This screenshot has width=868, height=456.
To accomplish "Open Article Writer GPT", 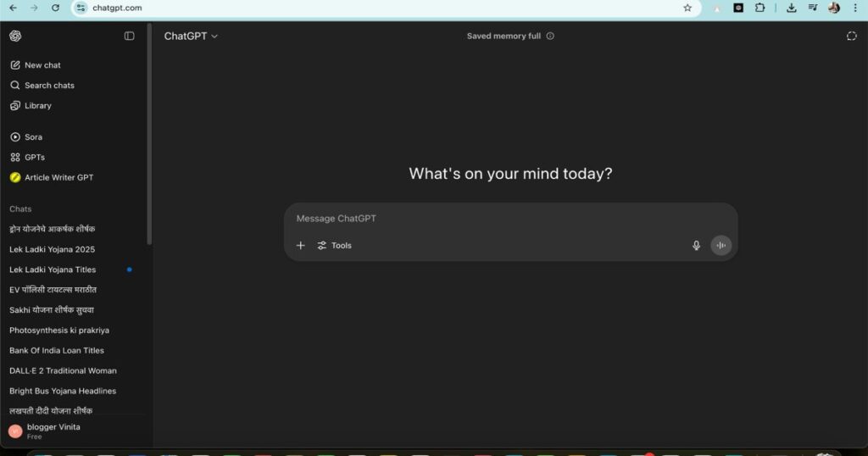I will click(52, 177).
